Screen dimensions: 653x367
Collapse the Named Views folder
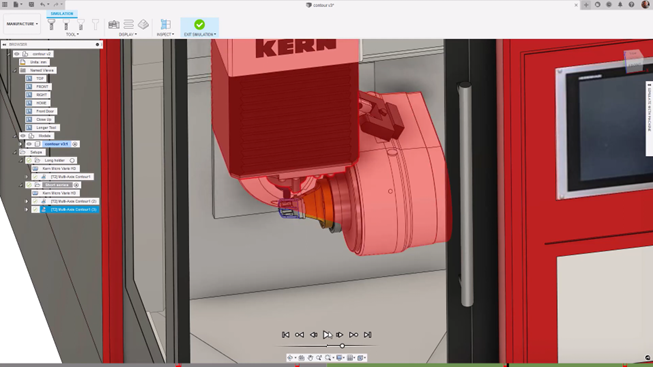coord(15,70)
